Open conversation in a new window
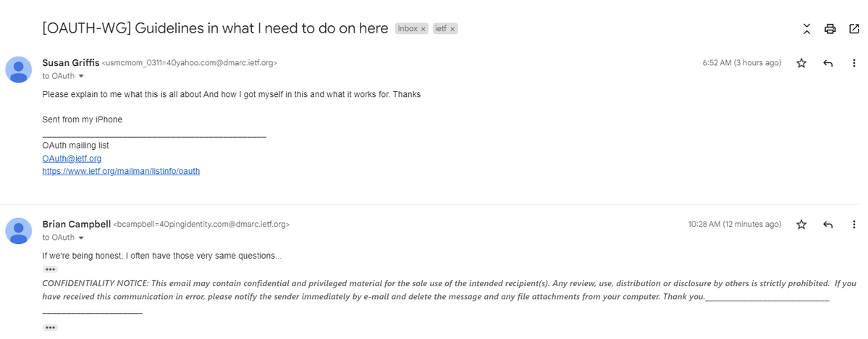Viewport: 868px width, 339px height. click(x=854, y=30)
